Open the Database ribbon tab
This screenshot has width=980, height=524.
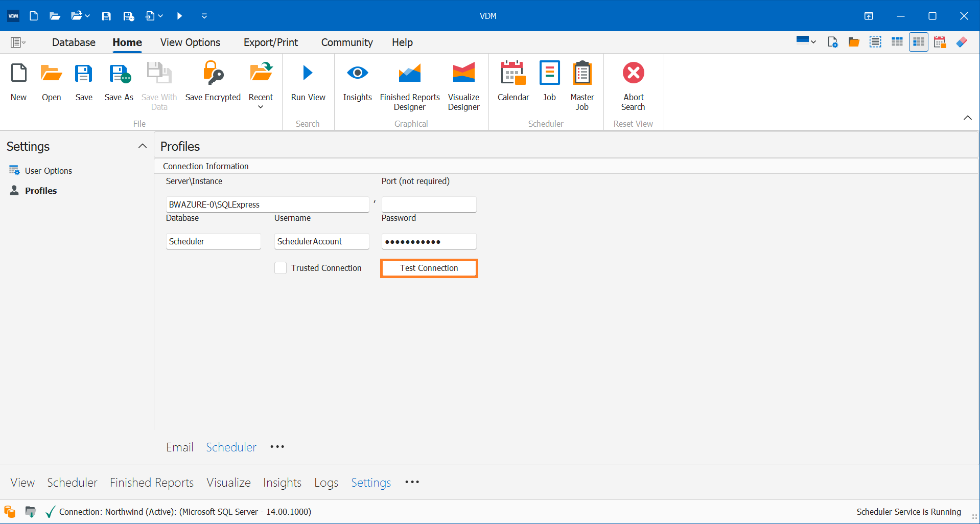click(74, 42)
